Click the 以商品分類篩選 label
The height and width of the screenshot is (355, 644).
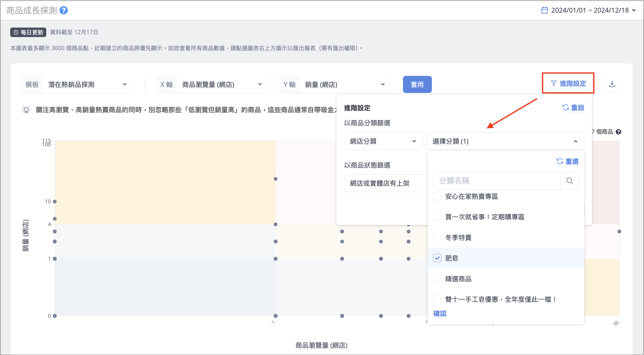tap(367, 123)
